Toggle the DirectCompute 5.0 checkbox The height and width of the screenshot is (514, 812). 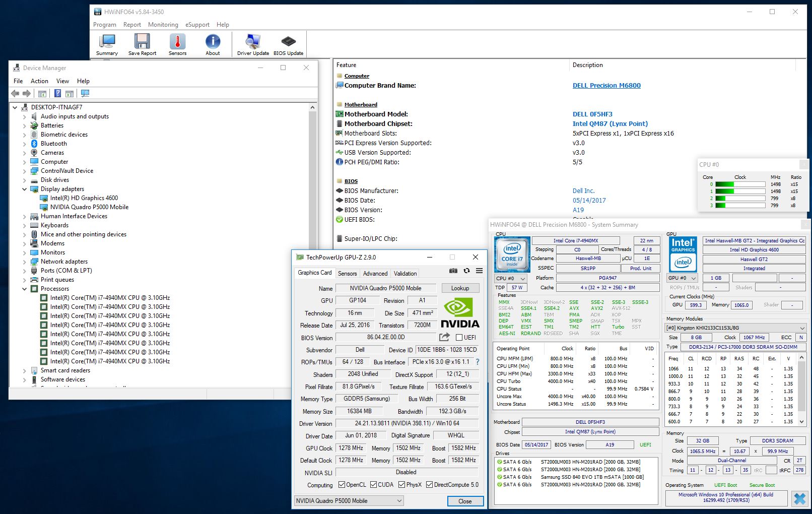pos(429,485)
